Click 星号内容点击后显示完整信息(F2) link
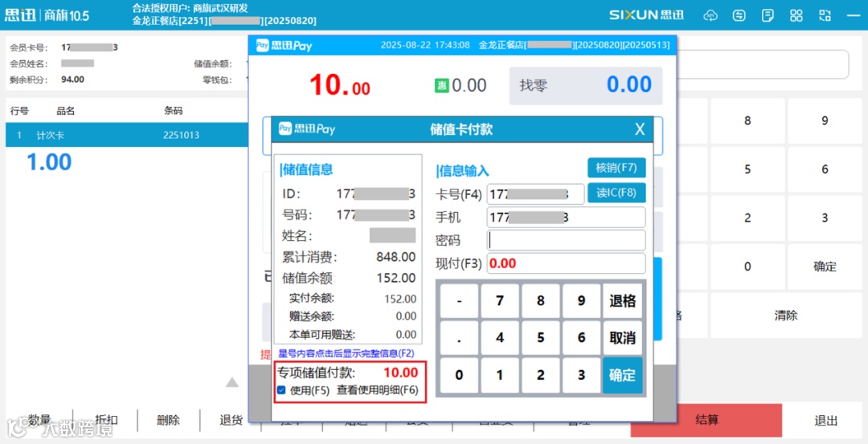Screen dimensions: 868x444 (x=346, y=352)
